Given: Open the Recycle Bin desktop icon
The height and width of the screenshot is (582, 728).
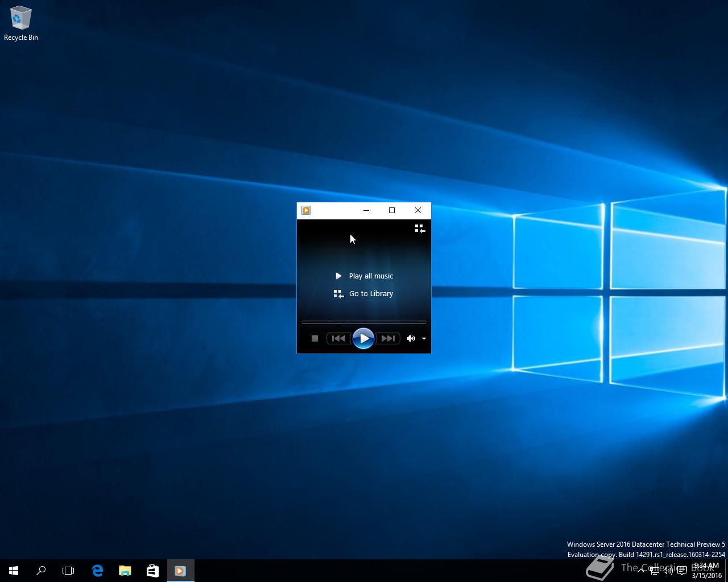Looking at the screenshot, I should coord(21,23).
